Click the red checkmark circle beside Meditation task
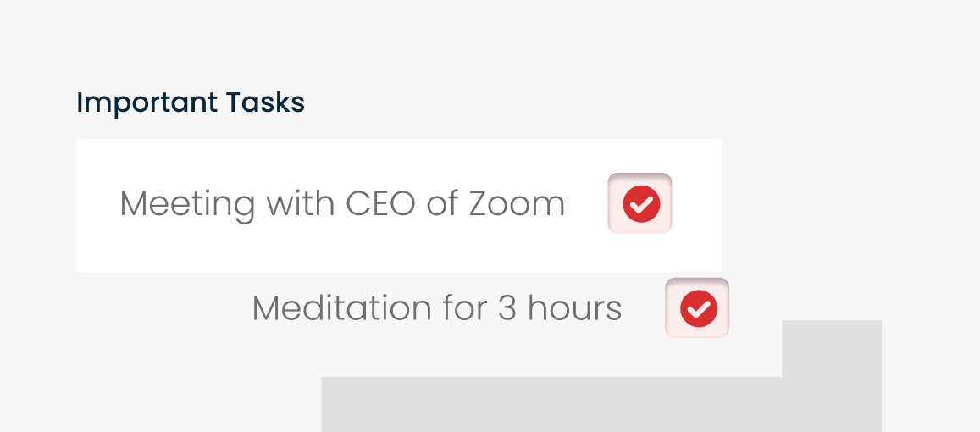The image size is (980, 432). [699, 308]
